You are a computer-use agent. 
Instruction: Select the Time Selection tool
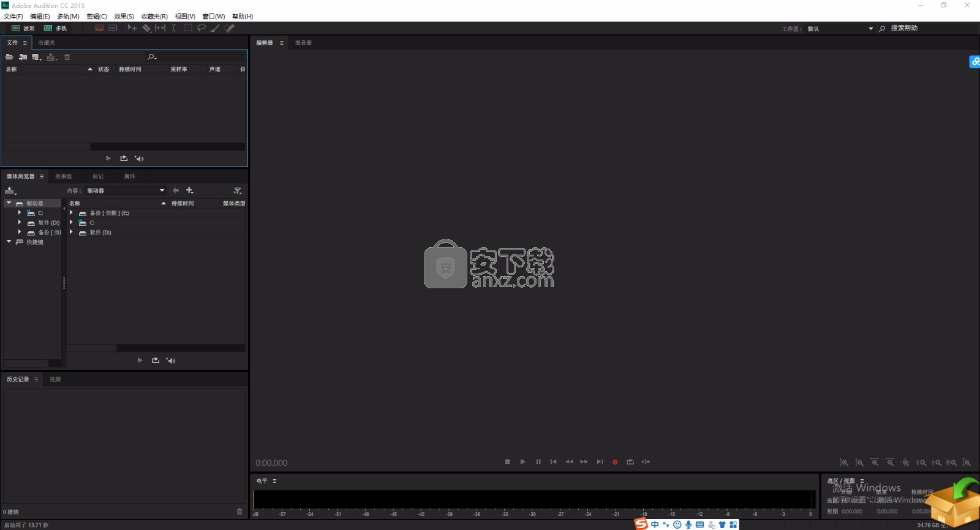click(174, 28)
